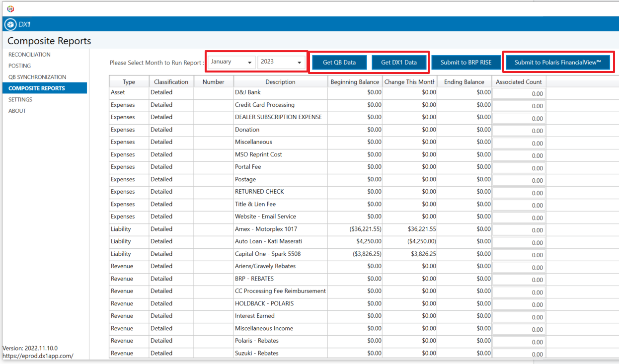Edit Associated Count for Suzuki - Rebates
This screenshot has width=619, height=364.
pyautogui.click(x=519, y=354)
